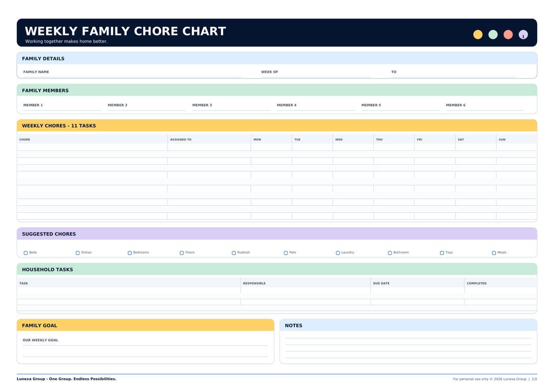Click the Family Details section heading
This screenshot has height=392, width=554.
[x=43, y=58]
